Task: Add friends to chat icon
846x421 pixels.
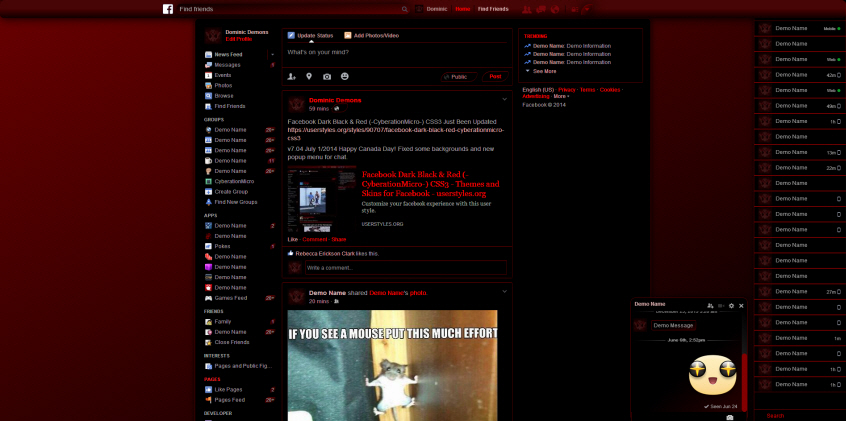Action: [x=710, y=305]
